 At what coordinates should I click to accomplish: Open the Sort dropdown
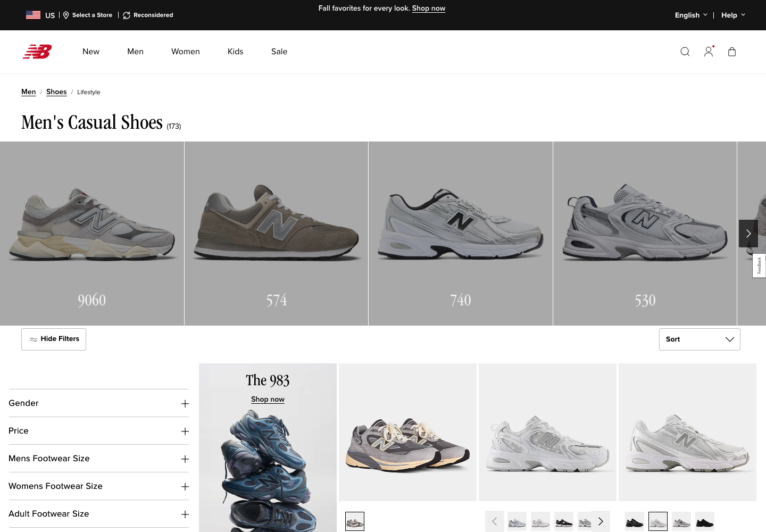click(x=700, y=339)
